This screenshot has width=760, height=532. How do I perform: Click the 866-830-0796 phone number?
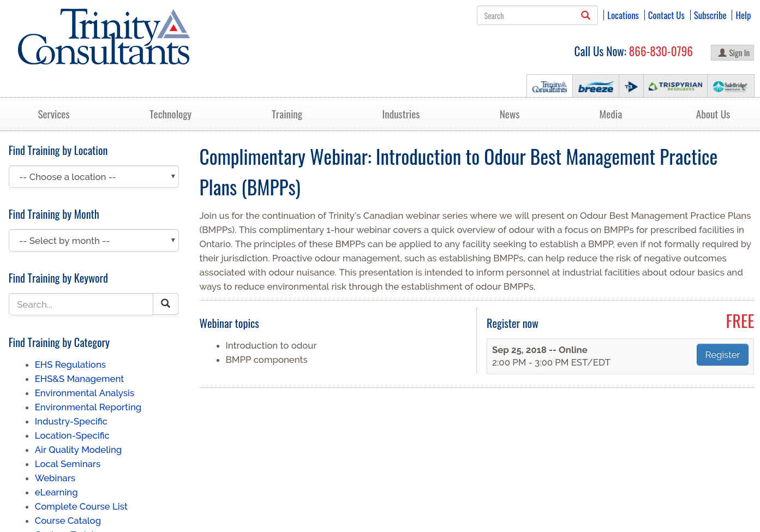click(x=661, y=51)
